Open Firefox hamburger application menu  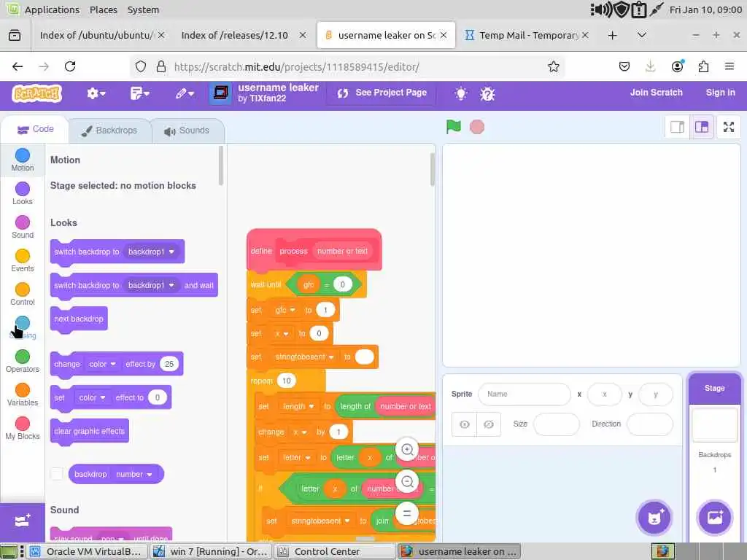pyautogui.click(x=729, y=66)
